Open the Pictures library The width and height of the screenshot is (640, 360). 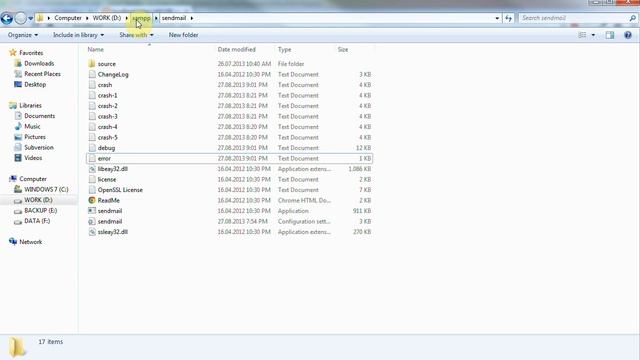35,137
